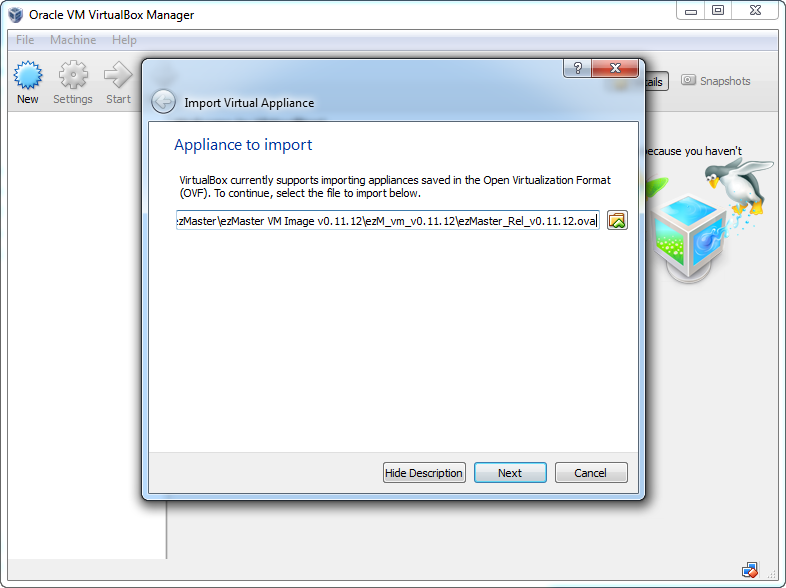
Task: Switch to the Snapshots view
Action: [x=715, y=81]
